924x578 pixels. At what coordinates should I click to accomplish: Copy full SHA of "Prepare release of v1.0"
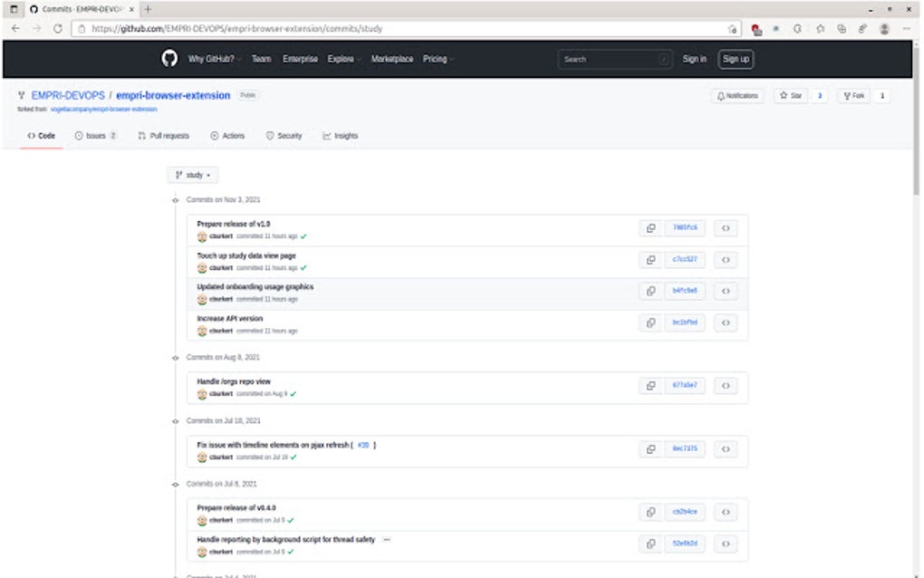tap(650, 227)
